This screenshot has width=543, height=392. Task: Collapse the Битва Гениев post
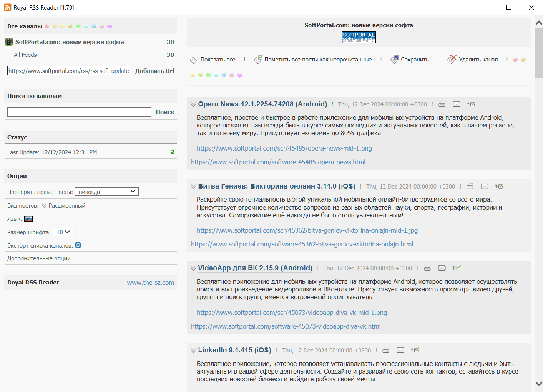pos(193,187)
